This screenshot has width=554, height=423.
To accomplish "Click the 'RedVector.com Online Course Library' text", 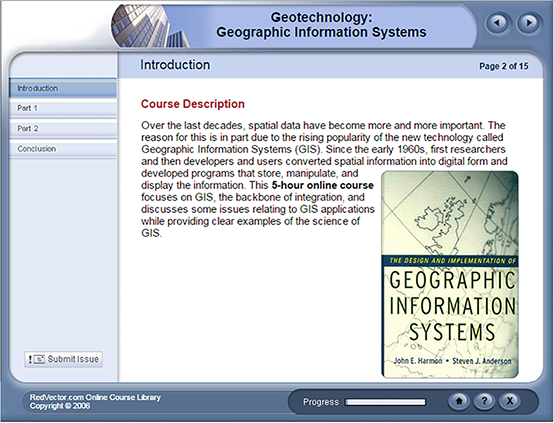I will pos(95,397).
